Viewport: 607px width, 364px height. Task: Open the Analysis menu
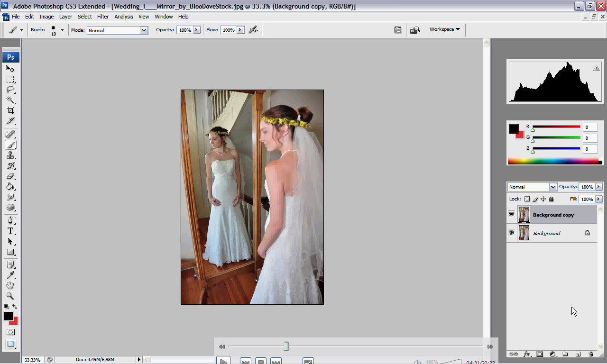[x=124, y=17]
